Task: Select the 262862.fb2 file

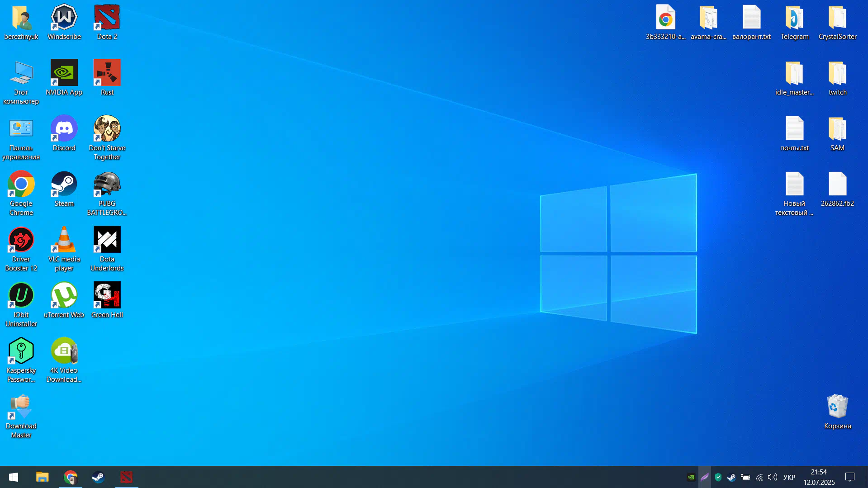Action: (x=837, y=189)
